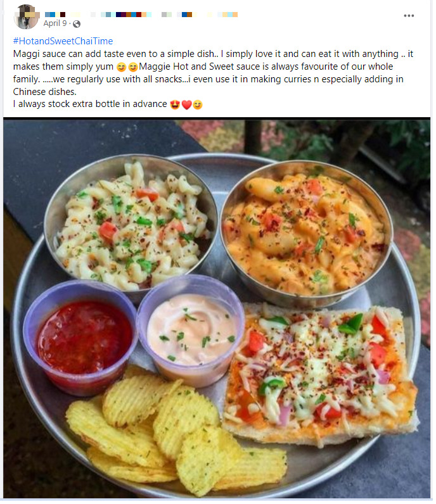Viewport: 436px width, 504px height.
Task: Open photo at the orange cheesy pasta bowl
Action: click(305, 233)
